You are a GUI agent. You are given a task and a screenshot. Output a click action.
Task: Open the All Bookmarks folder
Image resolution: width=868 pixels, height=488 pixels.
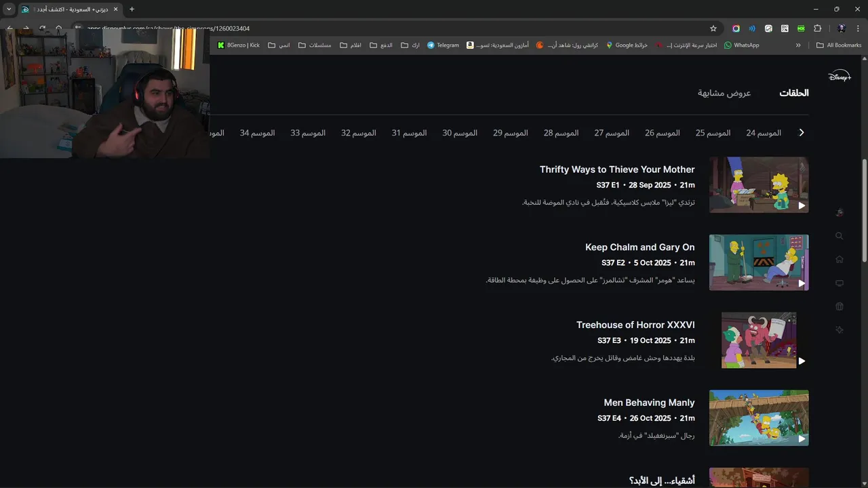pos(839,45)
